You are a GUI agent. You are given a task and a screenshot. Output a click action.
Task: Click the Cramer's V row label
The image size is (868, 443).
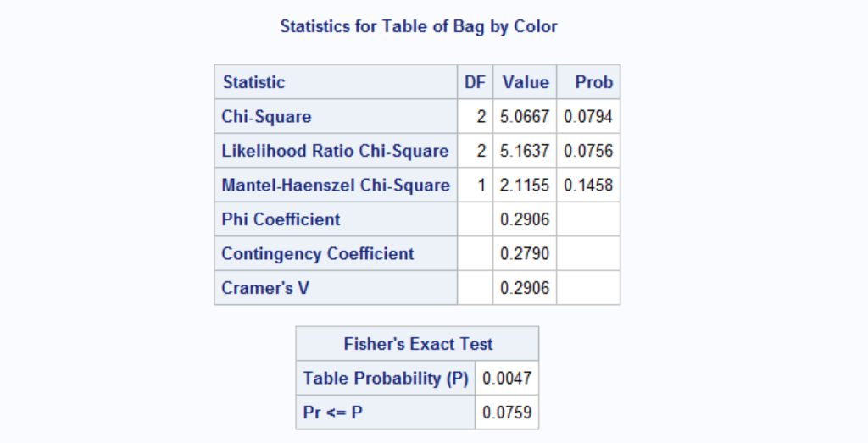pyautogui.click(x=265, y=288)
